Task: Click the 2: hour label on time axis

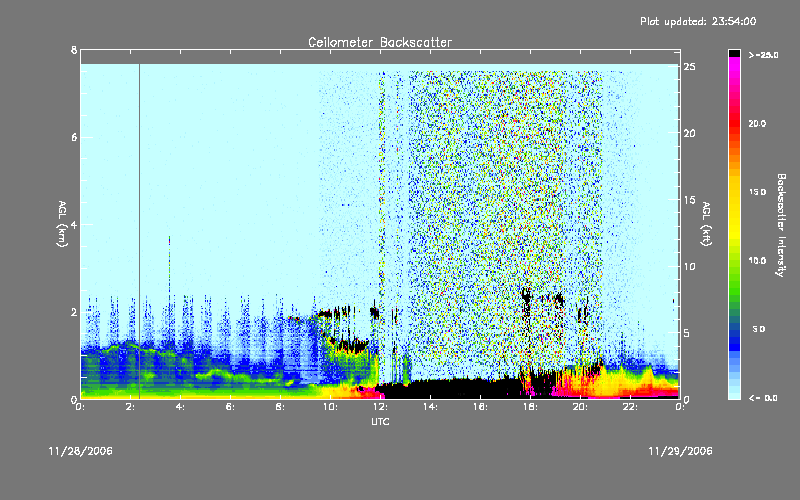Action: (130, 407)
